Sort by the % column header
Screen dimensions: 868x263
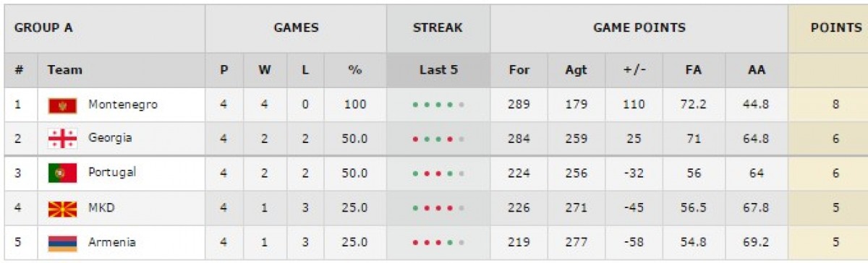pyautogui.click(x=354, y=70)
